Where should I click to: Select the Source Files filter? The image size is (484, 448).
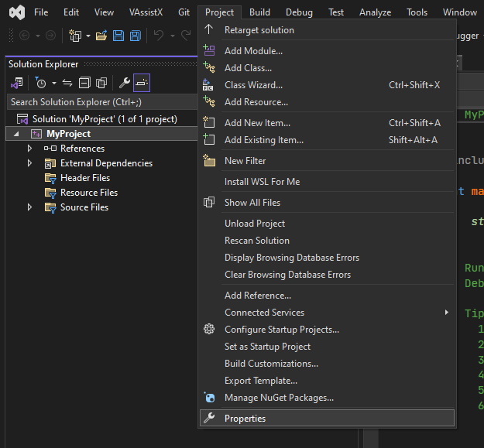point(84,207)
